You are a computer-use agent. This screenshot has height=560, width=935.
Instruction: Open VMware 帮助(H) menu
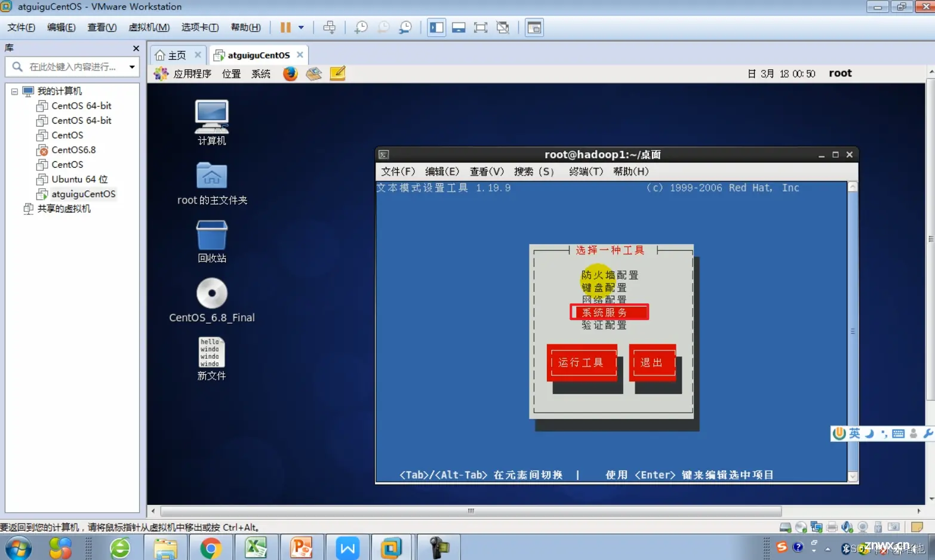tap(245, 27)
